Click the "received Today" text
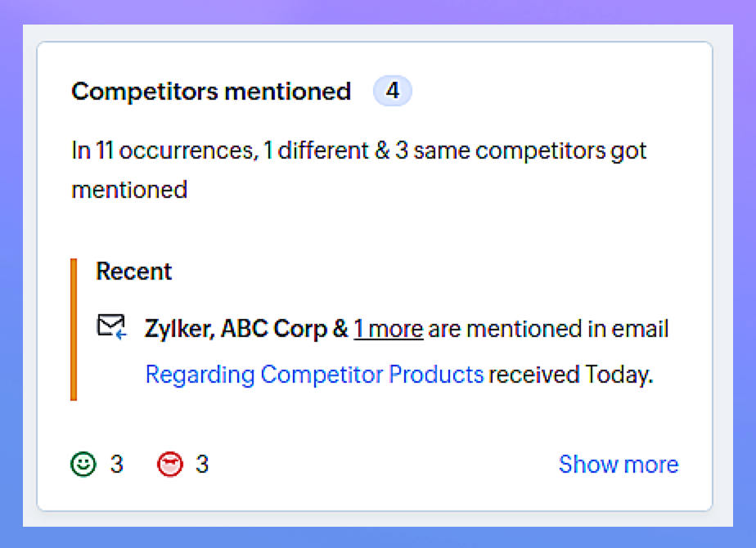The image size is (756, 548). click(571, 375)
